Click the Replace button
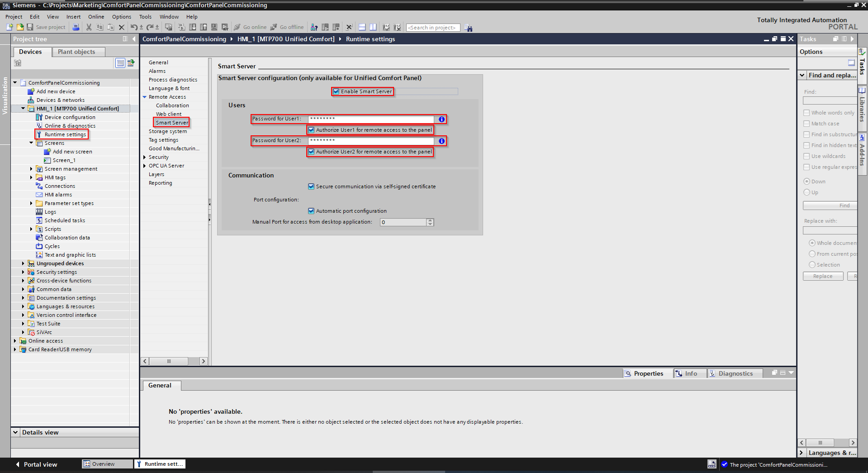Image resolution: width=868 pixels, height=473 pixels. [823, 276]
